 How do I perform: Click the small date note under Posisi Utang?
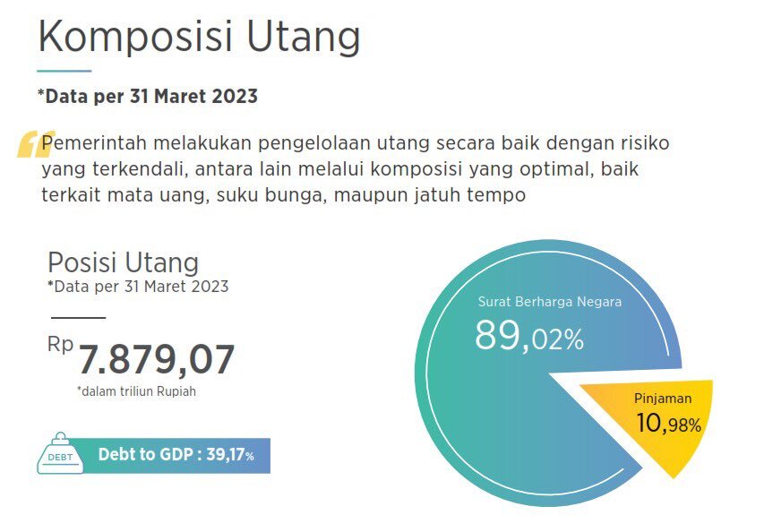pyautogui.click(x=138, y=287)
